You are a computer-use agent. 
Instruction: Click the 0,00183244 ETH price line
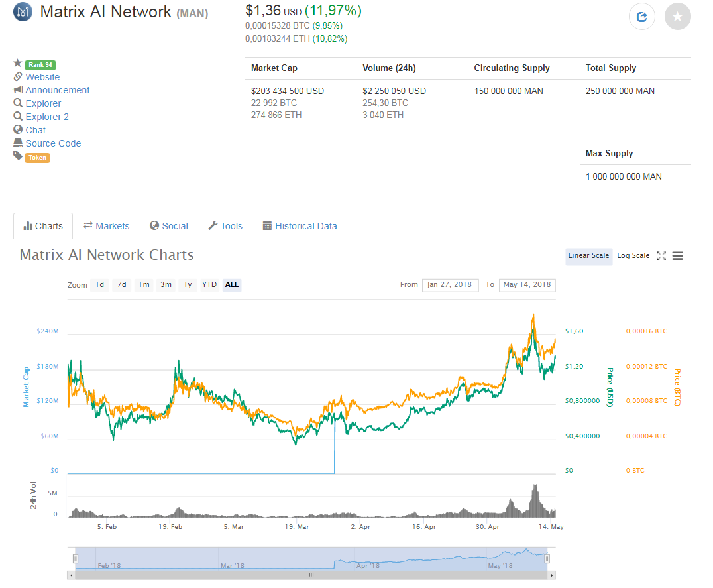click(296, 38)
